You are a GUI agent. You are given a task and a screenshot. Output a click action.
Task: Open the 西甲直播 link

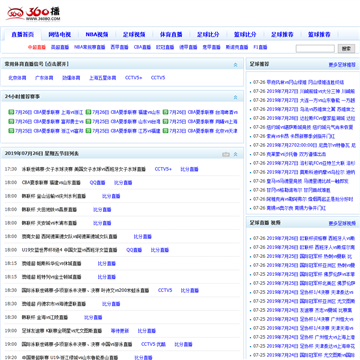tap(119, 47)
